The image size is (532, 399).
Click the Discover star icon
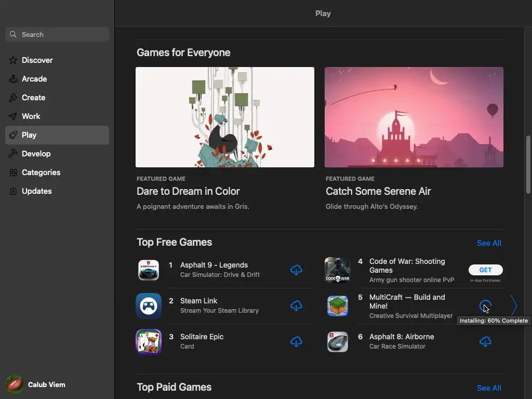(x=13, y=60)
